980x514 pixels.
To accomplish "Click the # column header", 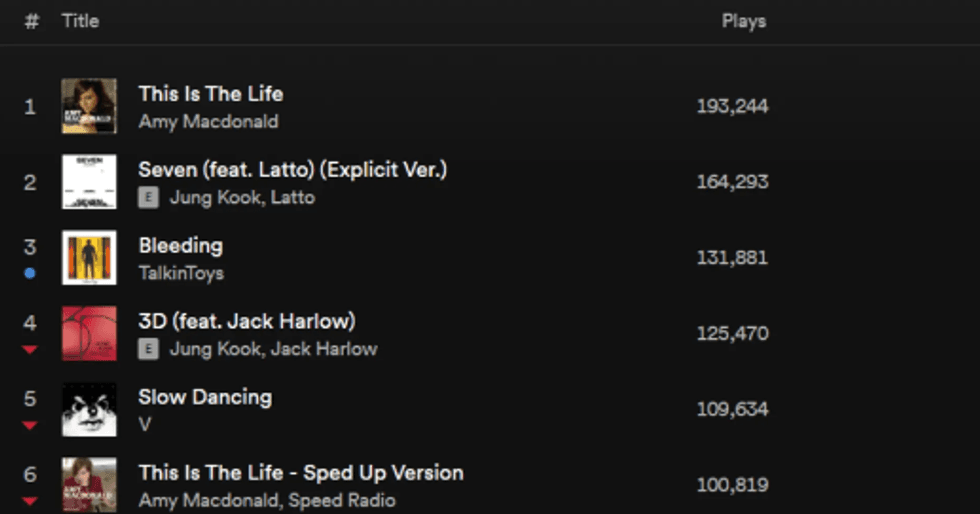I will coord(31,21).
